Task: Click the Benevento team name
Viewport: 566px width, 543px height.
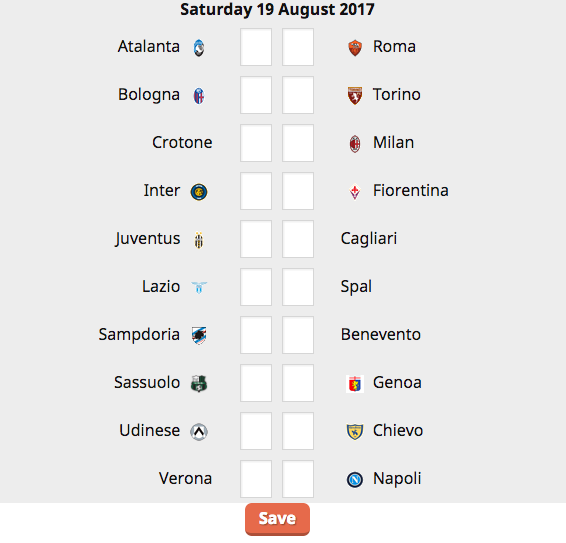Action: 380,335
